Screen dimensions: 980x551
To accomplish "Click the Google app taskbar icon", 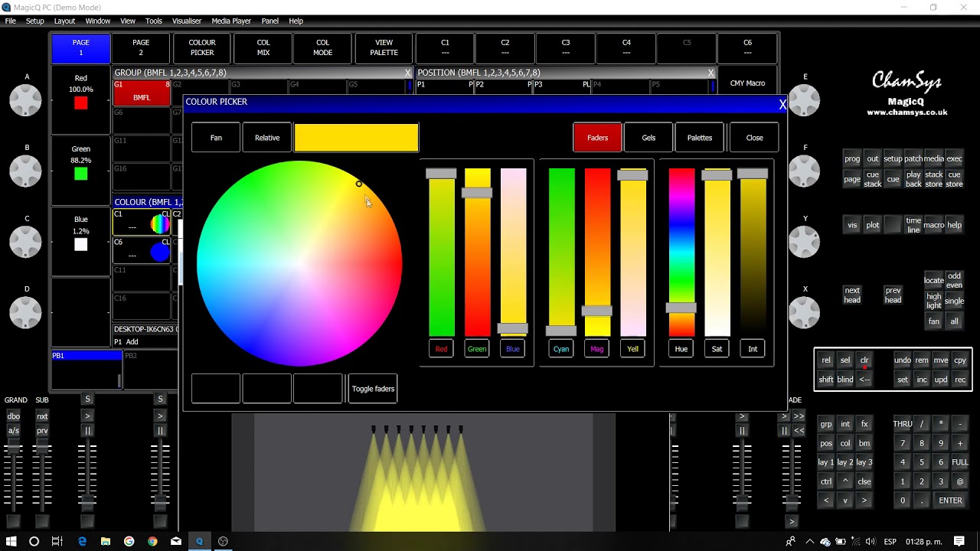I will (129, 541).
